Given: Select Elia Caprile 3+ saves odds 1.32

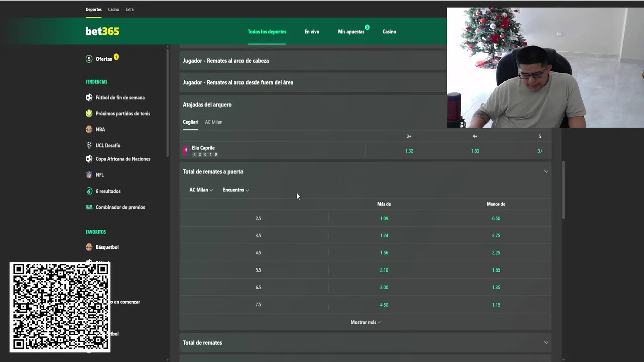Looking at the screenshot, I should [x=409, y=151].
